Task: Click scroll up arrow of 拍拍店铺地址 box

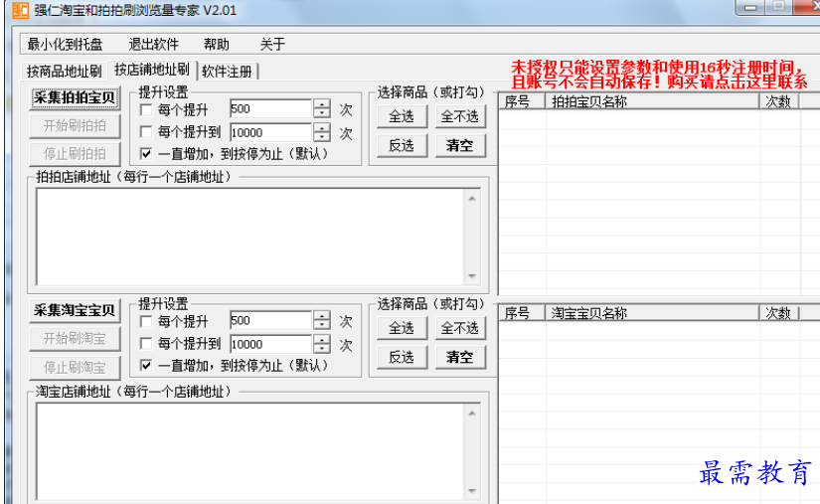Action: [x=472, y=198]
